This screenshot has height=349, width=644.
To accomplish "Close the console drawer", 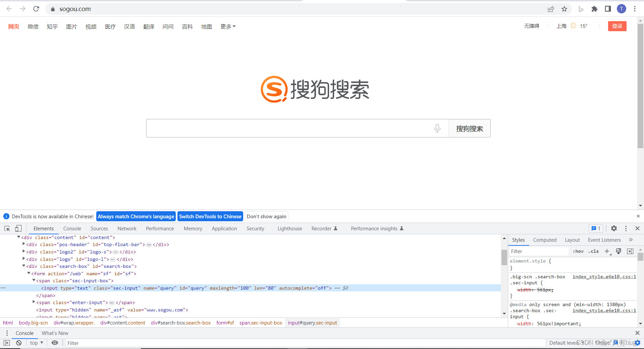I will tap(637, 333).
